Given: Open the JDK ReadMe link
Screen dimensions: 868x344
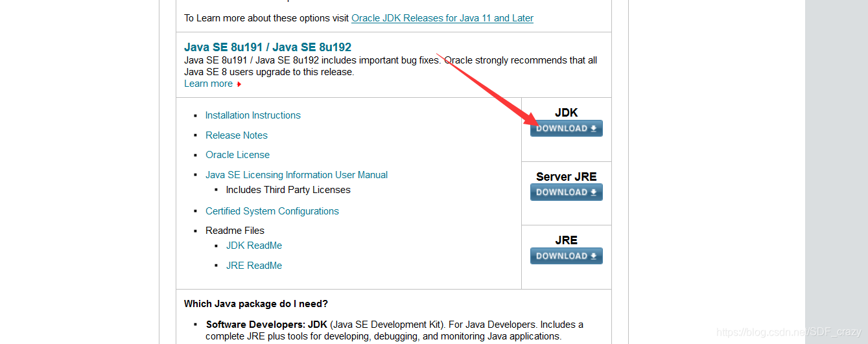Looking at the screenshot, I should click(x=254, y=246).
